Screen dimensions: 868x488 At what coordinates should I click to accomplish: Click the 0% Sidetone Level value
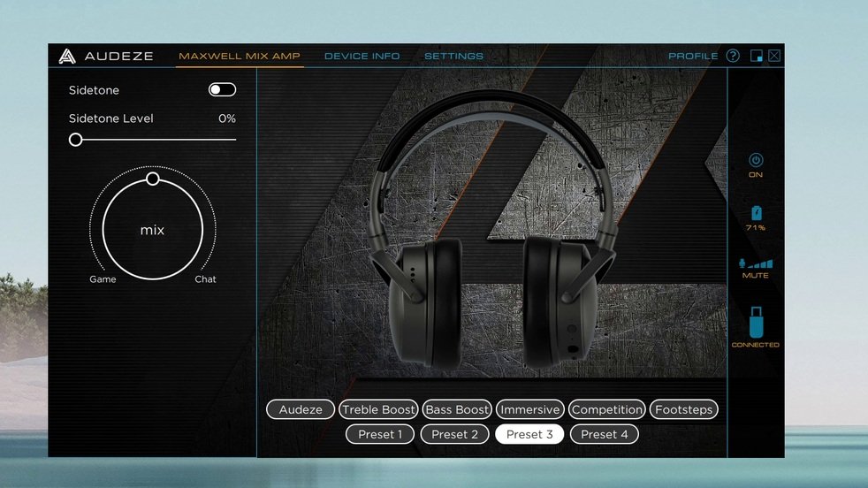227,118
